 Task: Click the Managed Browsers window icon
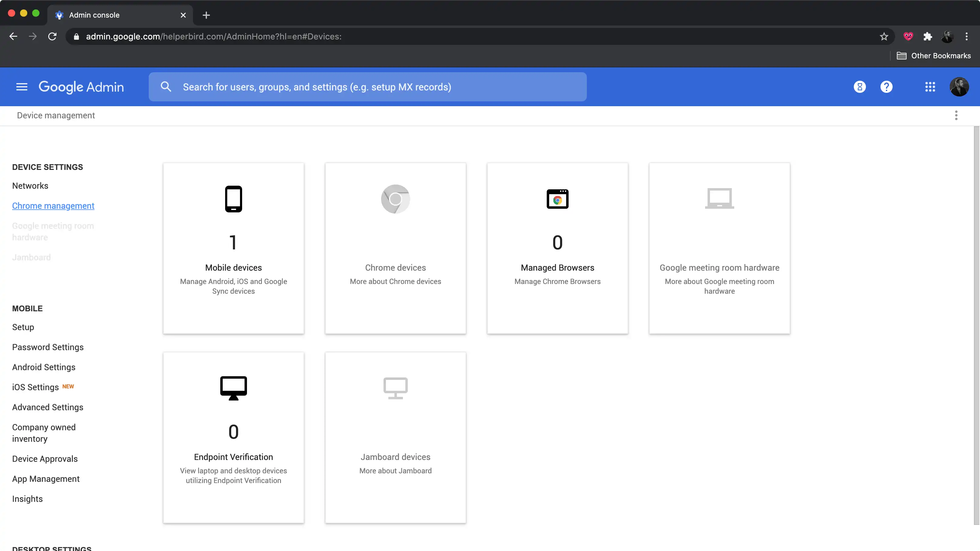coord(557,199)
